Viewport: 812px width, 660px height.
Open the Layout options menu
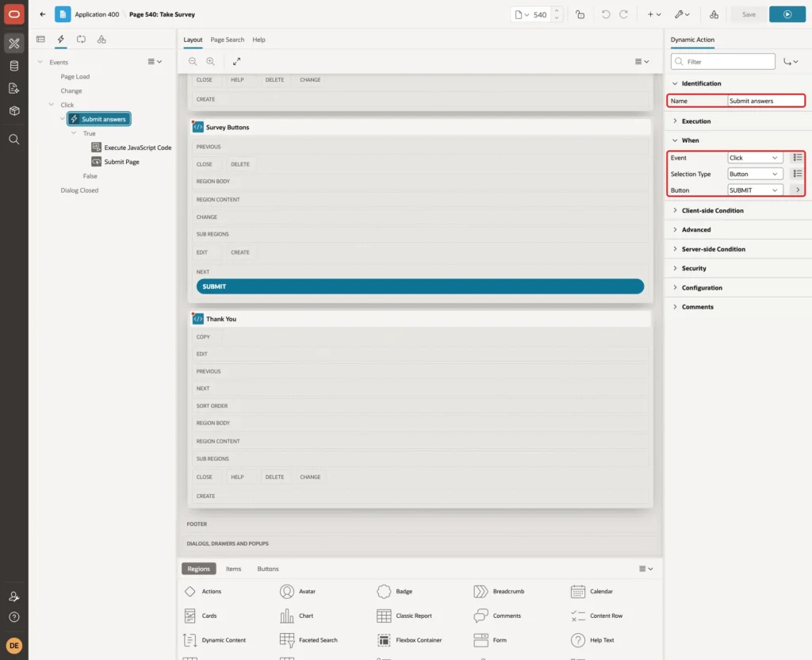point(642,62)
